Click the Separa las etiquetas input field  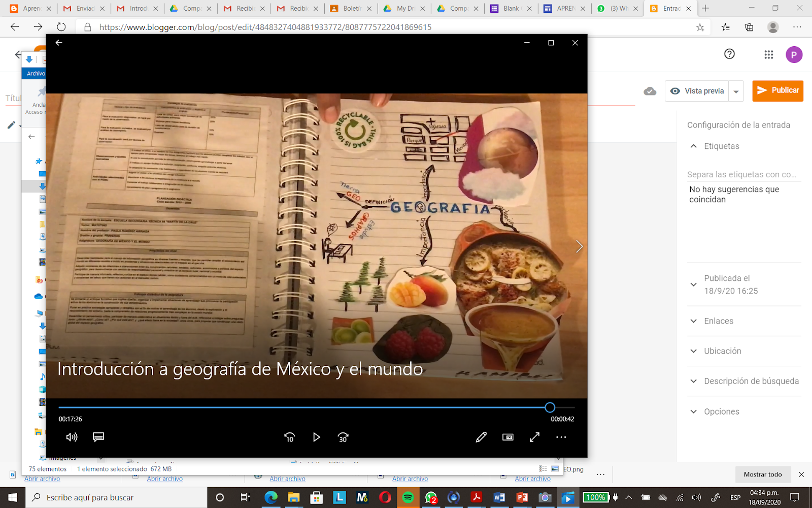pos(743,174)
